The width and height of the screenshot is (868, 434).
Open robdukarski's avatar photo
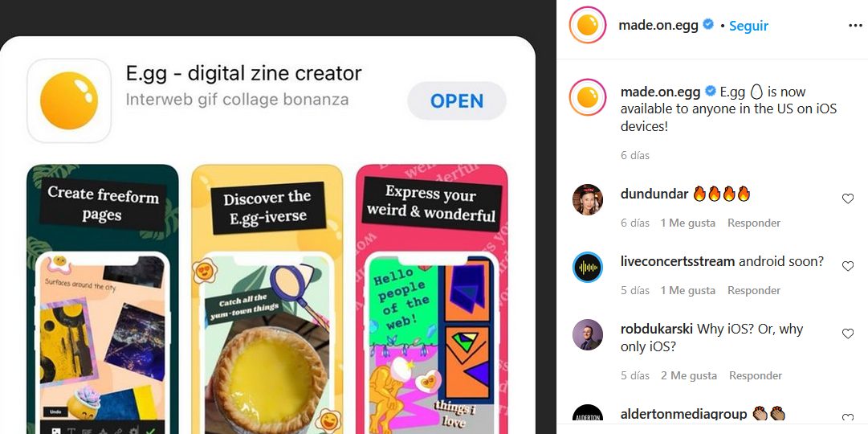tap(587, 335)
